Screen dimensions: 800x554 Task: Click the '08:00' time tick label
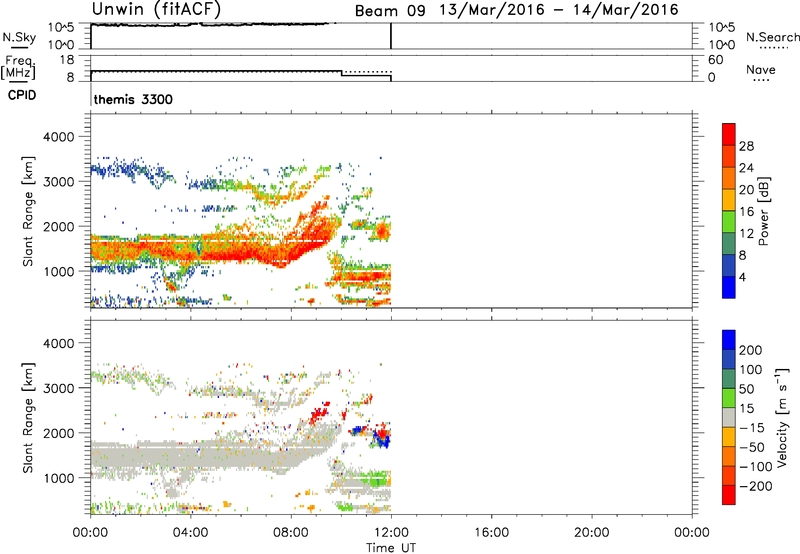[x=290, y=533]
